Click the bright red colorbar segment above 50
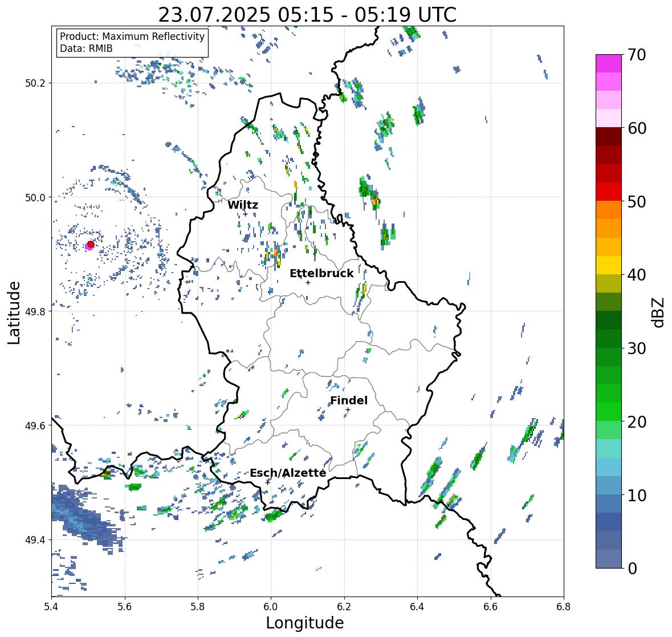The height and width of the screenshot is (637, 672). point(609,192)
